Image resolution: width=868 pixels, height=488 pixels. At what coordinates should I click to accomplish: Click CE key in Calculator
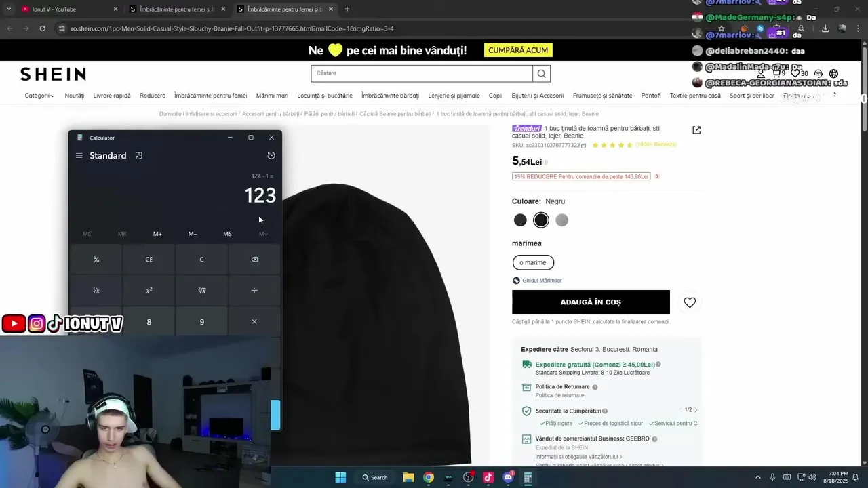point(149,260)
